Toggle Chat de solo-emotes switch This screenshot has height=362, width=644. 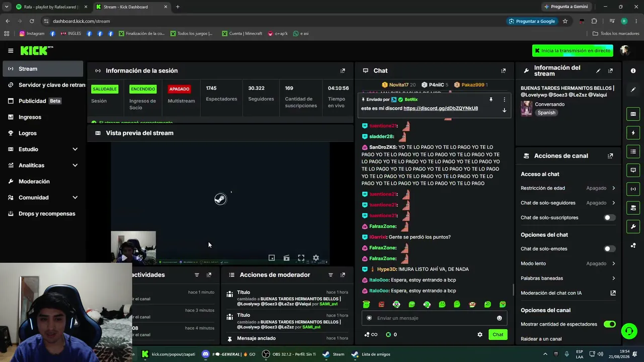point(609,249)
